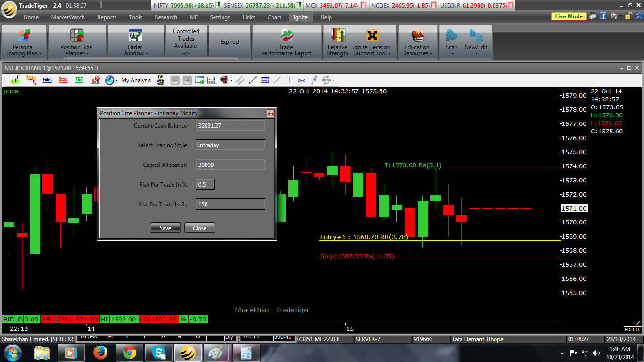Click the step line with hash icon
The image size is (644, 362).
click(x=314, y=80)
